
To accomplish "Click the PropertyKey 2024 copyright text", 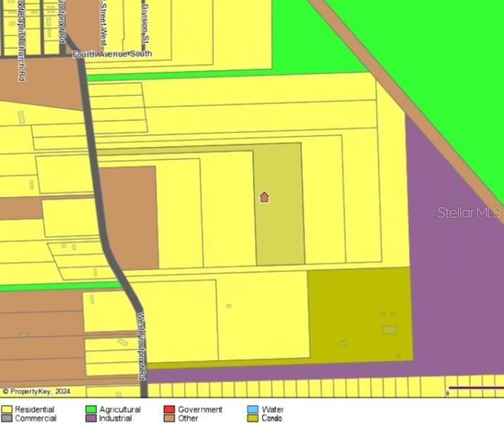I will (37, 391).
